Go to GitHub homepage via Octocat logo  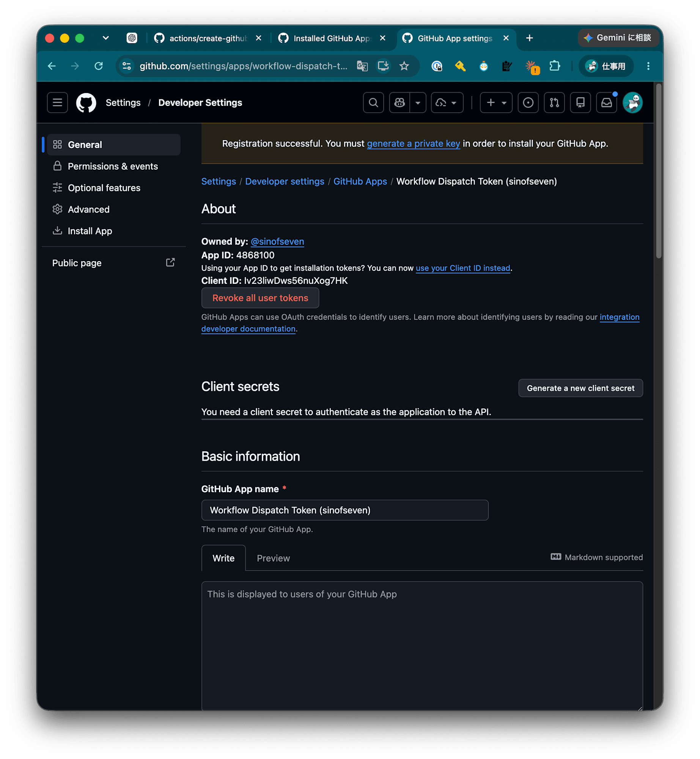pyautogui.click(x=86, y=102)
